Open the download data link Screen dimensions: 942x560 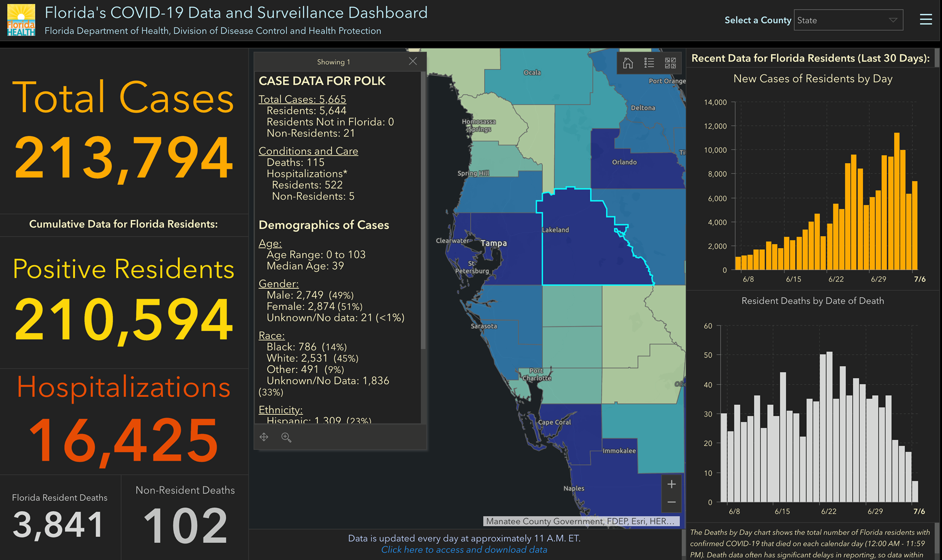click(464, 549)
